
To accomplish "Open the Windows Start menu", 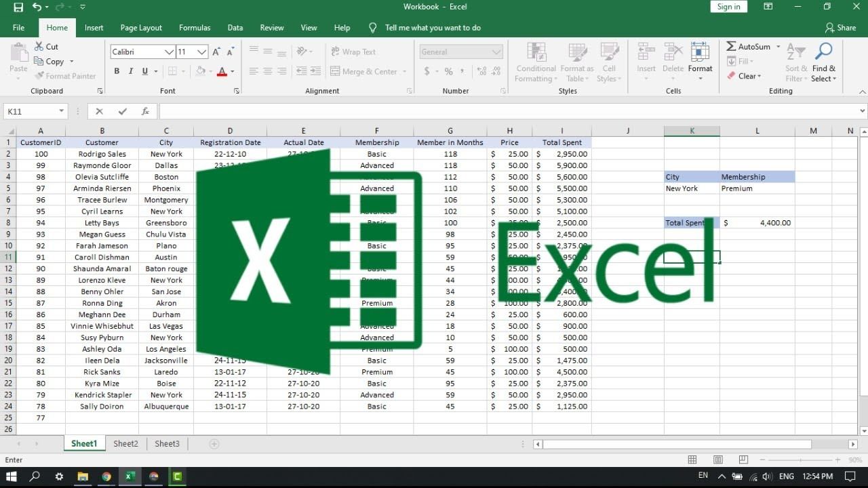I will click(12, 476).
